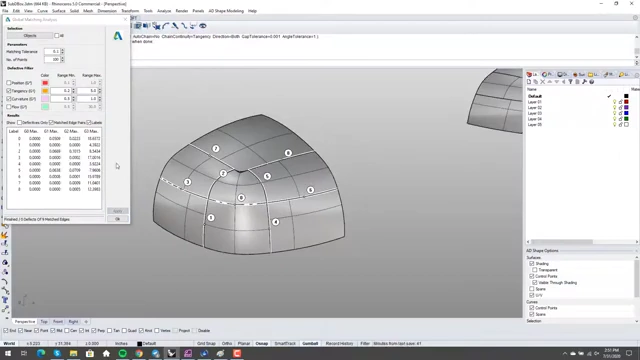The height and width of the screenshot is (360, 640).
Task: Check the All checkbox beside Objects
Action: point(57,36)
